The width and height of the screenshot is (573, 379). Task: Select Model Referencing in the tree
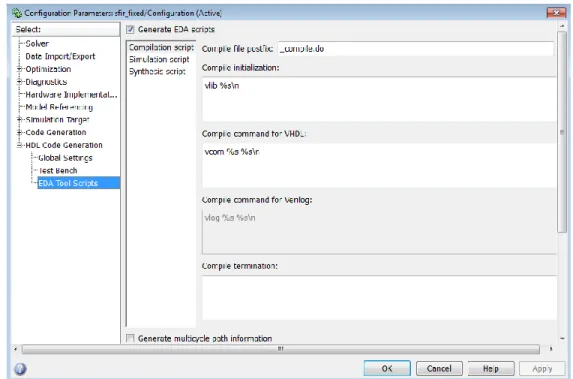59,107
